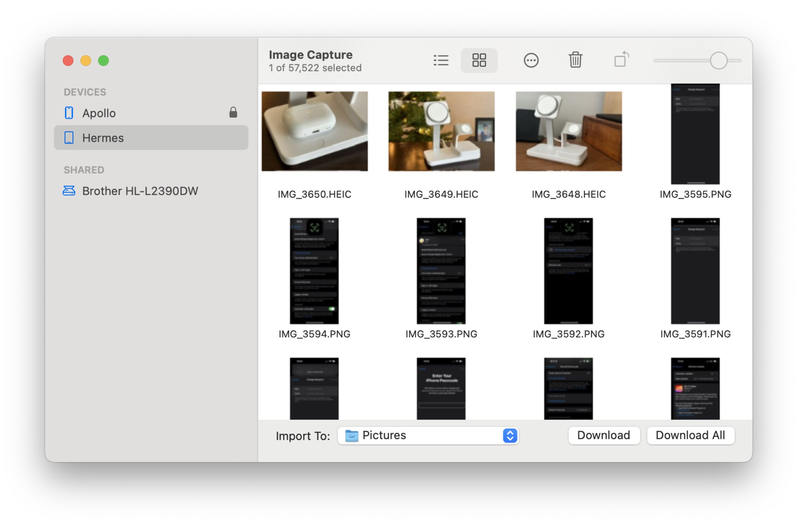The height and width of the screenshot is (532, 798).
Task: Select IMG_3648.HEIC image
Action: click(568, 131)
